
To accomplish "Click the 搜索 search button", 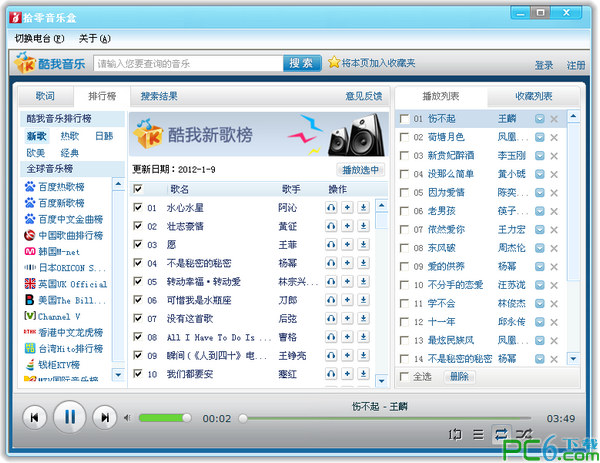I will pos(301,63).
